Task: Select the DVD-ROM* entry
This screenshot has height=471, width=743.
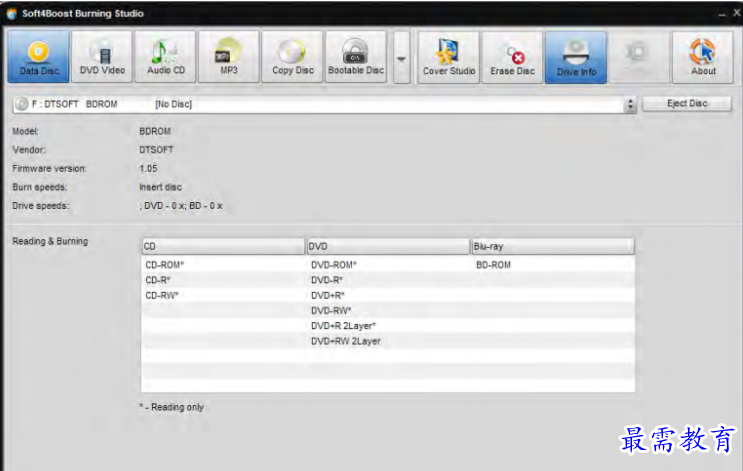Action: 334,265
